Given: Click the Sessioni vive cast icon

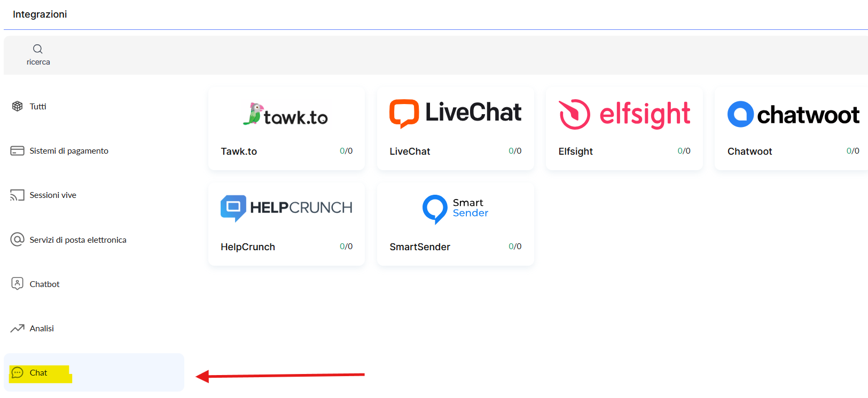Looking at the screenshot, I should click(17, 195).
